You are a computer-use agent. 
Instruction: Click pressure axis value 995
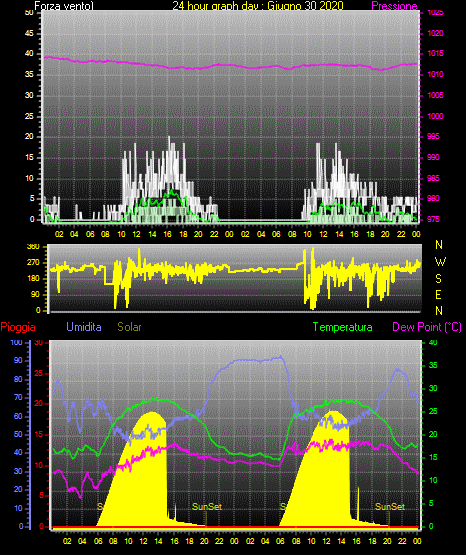pos(434,136)
